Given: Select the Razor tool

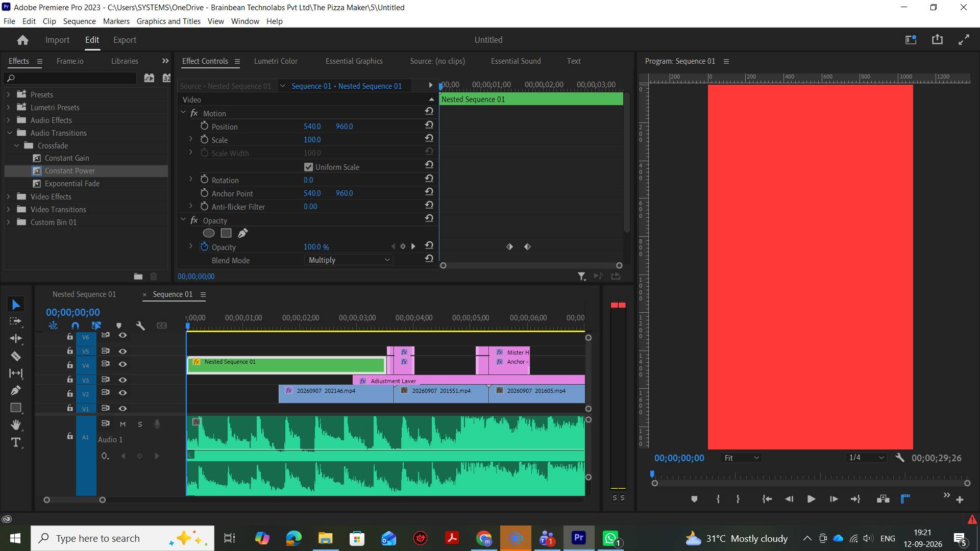Looking at the screenshot, I should 16,356.
